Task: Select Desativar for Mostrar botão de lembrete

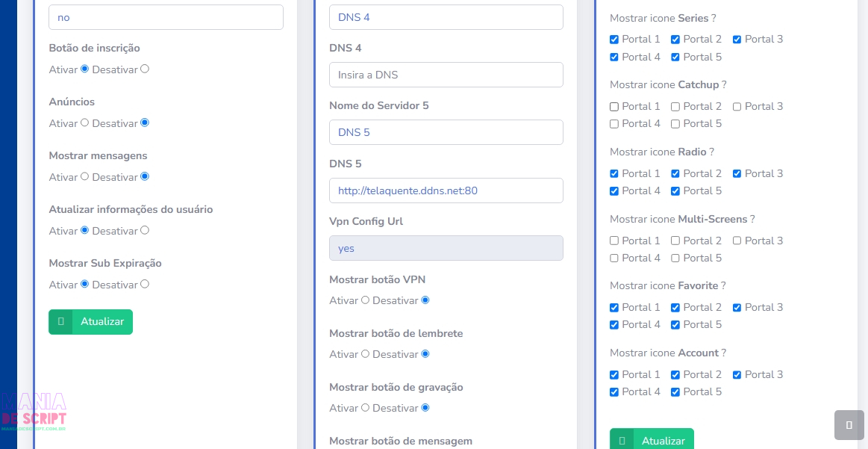Action: (x=425, y=353)
